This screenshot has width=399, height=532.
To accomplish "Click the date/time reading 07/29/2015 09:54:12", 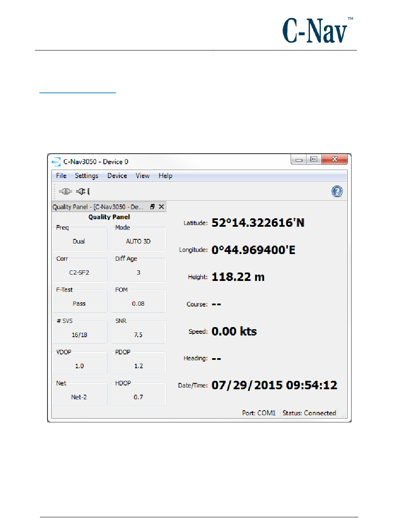I will (274, 385).
